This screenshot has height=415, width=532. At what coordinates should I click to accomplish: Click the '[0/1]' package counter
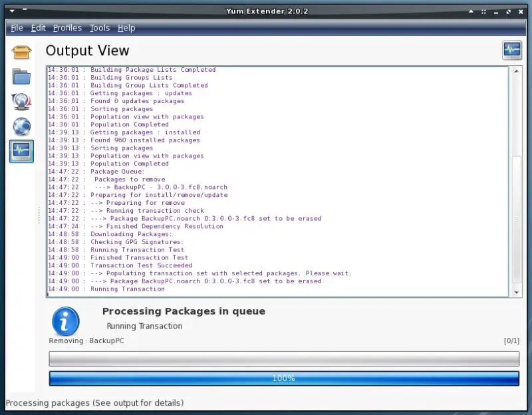coord(511,341)
